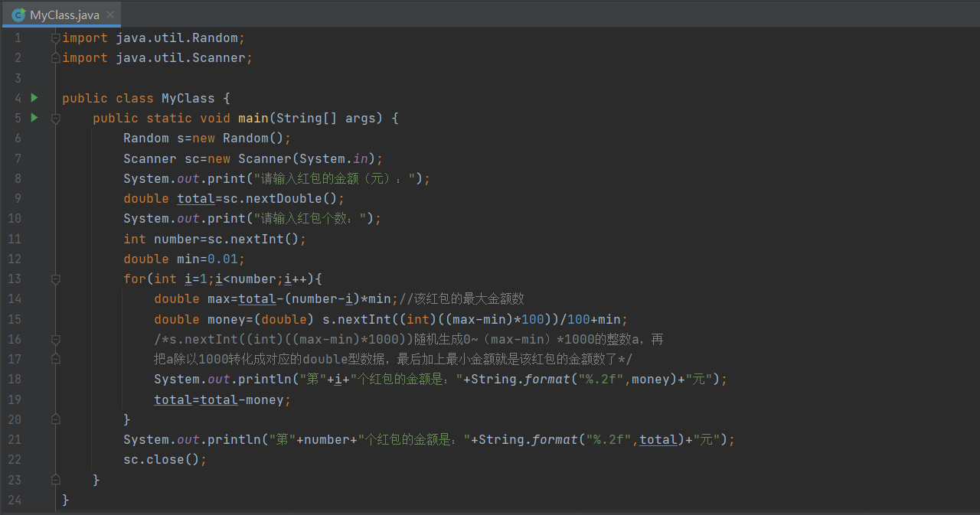Click the variable 'money' declaration on line 15
This screenshot has height=515, width=980.
pos(227,319)
